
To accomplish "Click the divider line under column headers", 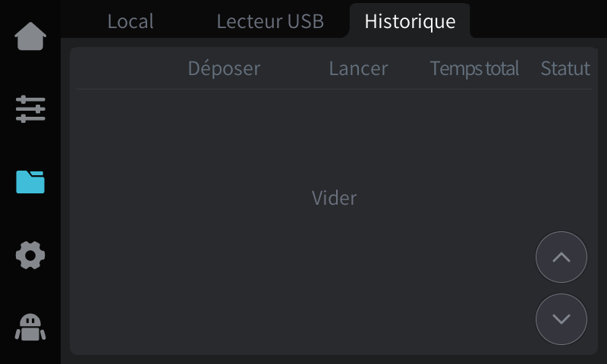I will click(334, 89).
